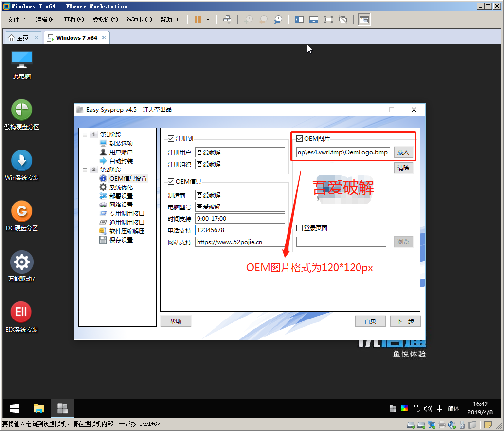Click Easy Sysprep taskbar button

(x=62, y=409)
